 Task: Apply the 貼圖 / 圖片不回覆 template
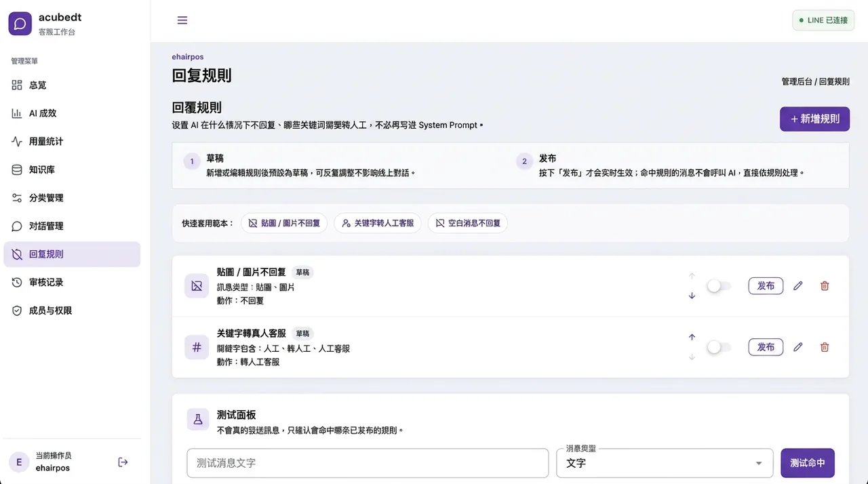tap(284, 223)
